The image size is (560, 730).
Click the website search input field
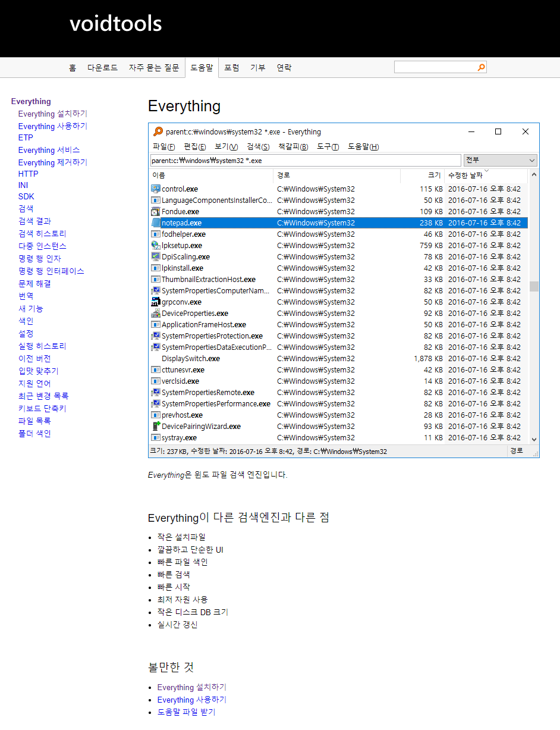click(x=435, y=67)
